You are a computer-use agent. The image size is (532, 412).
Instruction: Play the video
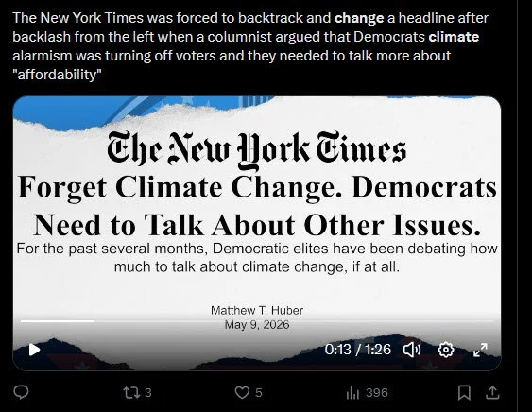(34, 350)
